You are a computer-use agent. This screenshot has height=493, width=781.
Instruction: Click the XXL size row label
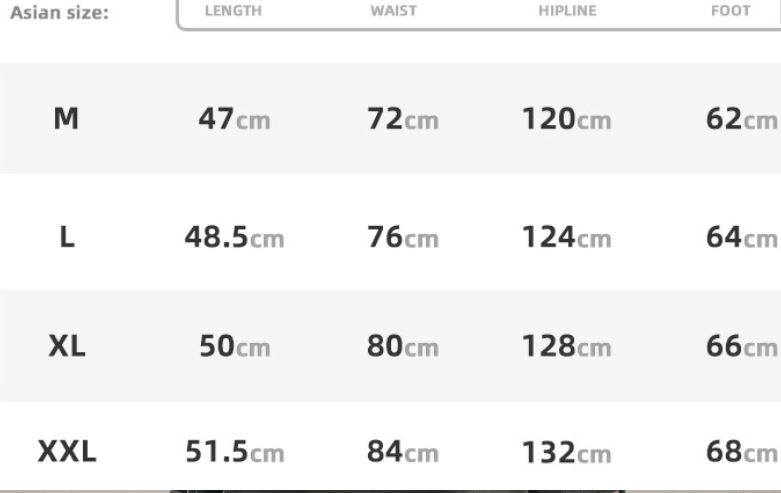pyautogui.click(x=67, y=452)
